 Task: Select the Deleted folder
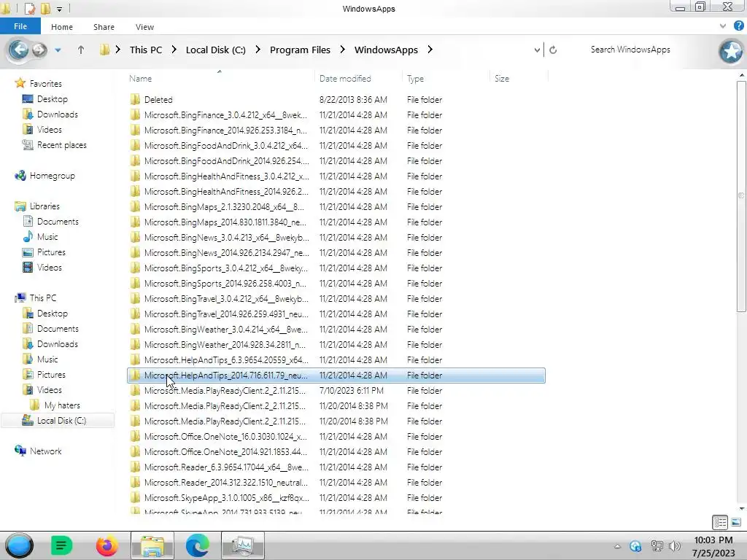pos(336,99)
